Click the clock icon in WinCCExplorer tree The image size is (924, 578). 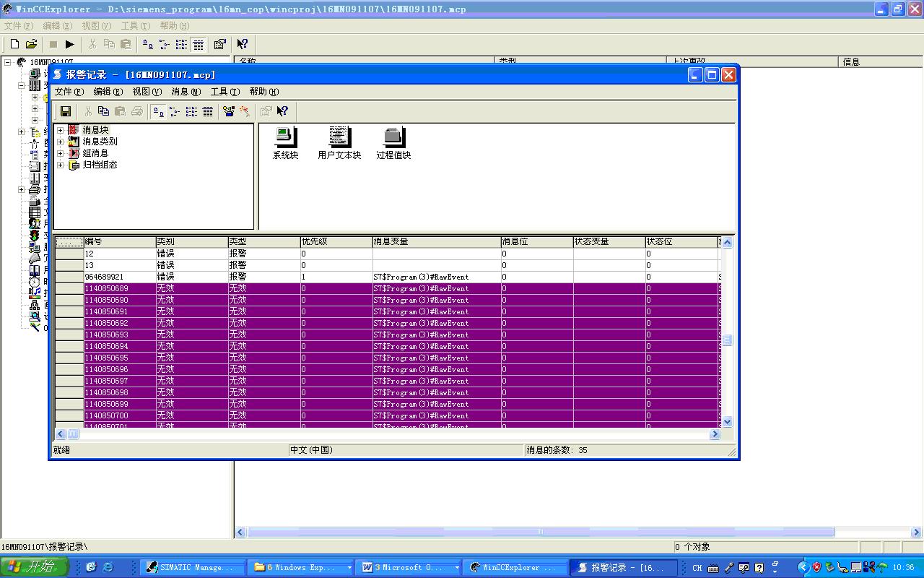point(35,282)
